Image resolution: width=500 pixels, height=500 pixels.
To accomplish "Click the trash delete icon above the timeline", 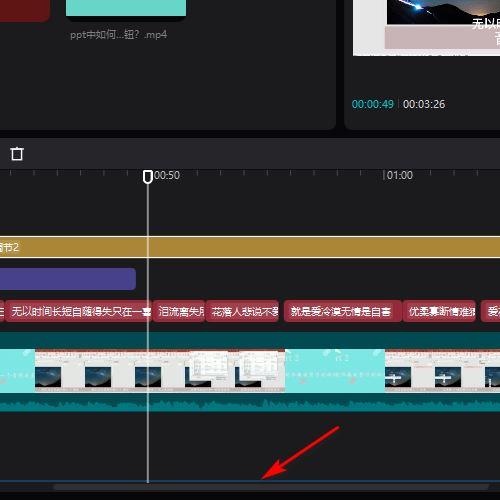I will pyautogui.click(x=17, y=154).
